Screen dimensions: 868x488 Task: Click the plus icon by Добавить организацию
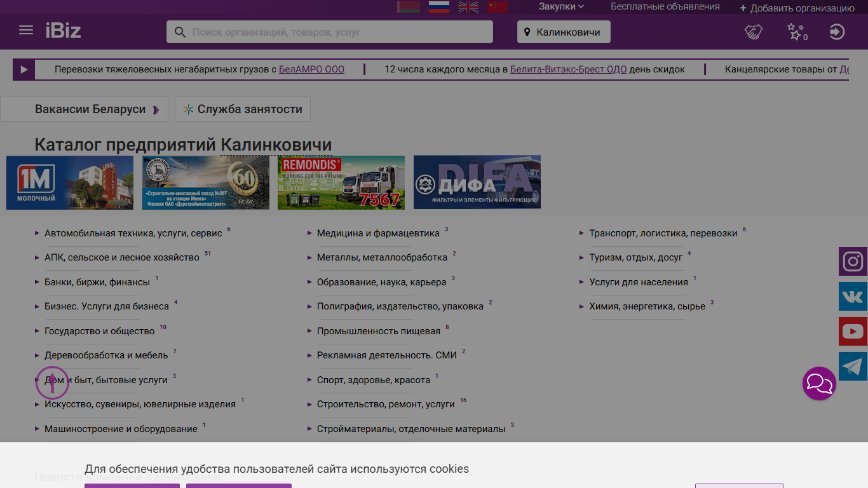pos(743,8)
